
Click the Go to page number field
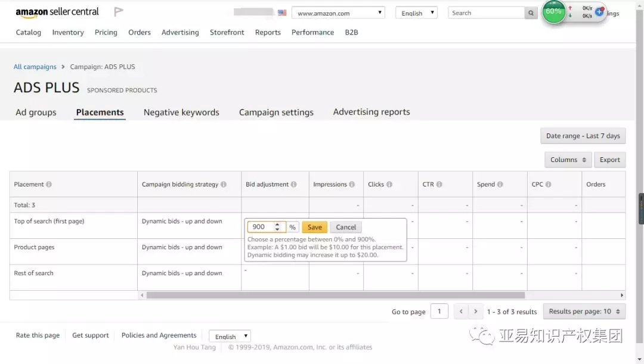click(x=439, y=312)
